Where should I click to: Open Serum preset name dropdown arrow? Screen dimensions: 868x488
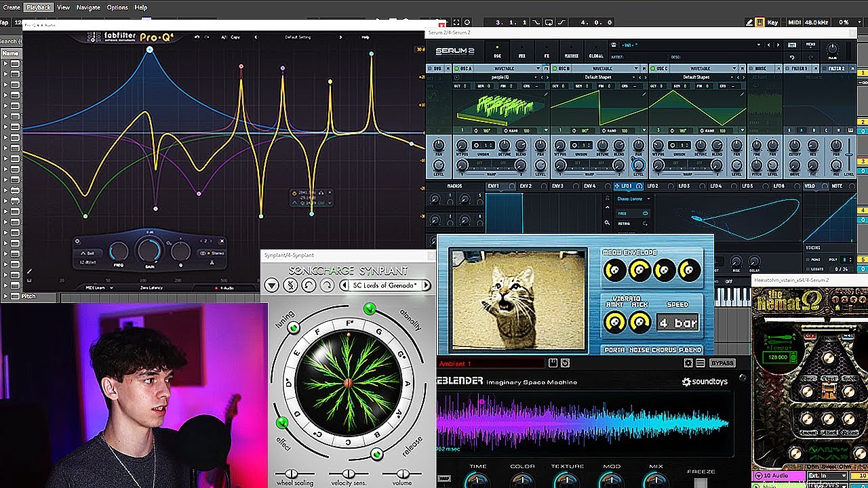[759, 45]
